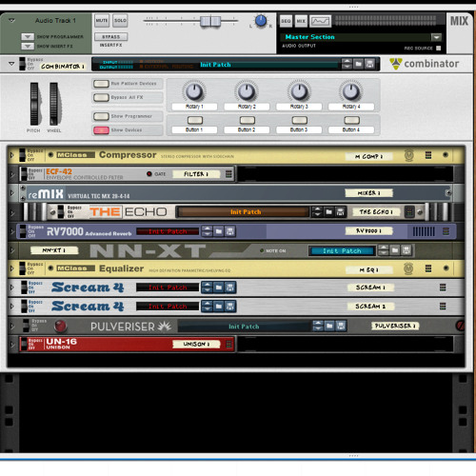This screenshot has height=476, width=476.
Task: Click Bypass Insert FX button
Action: [x=111, y=37]
